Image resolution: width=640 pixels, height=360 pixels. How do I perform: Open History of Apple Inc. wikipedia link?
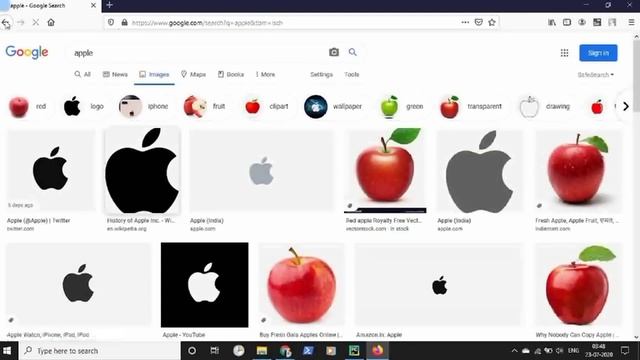[141, 220]
